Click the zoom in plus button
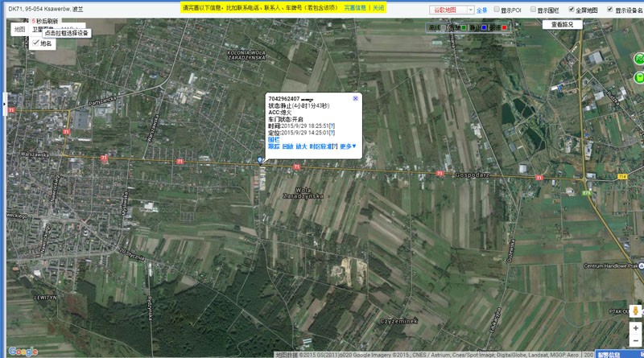Viewport: 644px width, 358px height. pos(635,328)
